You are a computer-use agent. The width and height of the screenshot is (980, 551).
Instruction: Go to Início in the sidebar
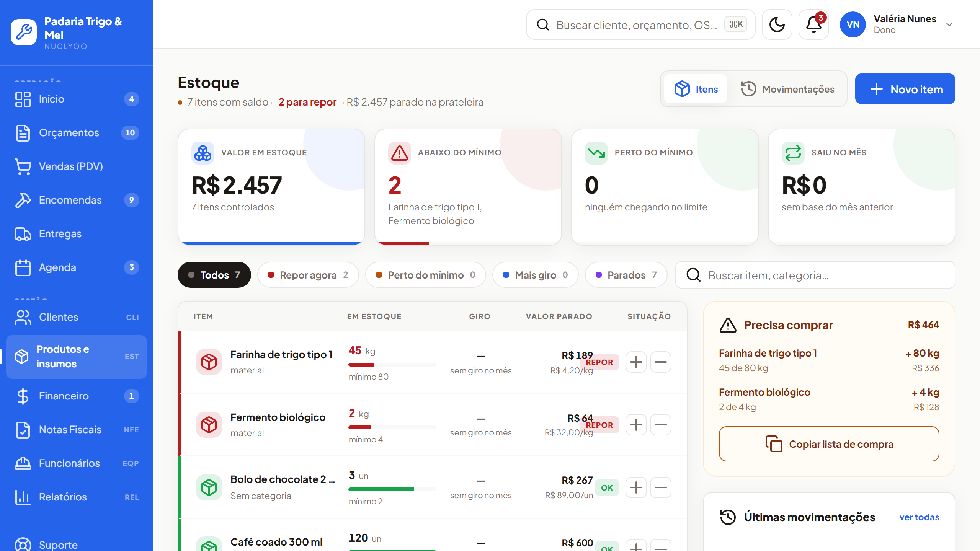(77, 99)
